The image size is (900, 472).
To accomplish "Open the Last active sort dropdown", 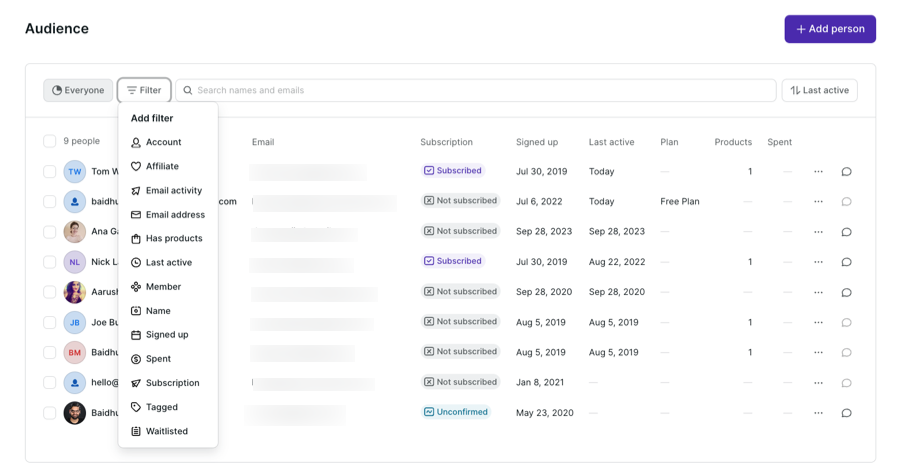I will (819, 90).
